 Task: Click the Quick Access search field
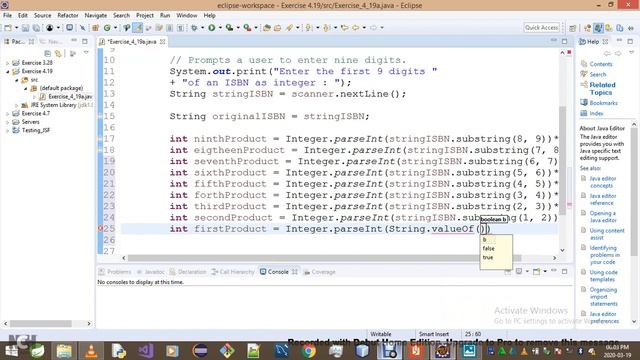pyautogui.click(x=541, y=28)
